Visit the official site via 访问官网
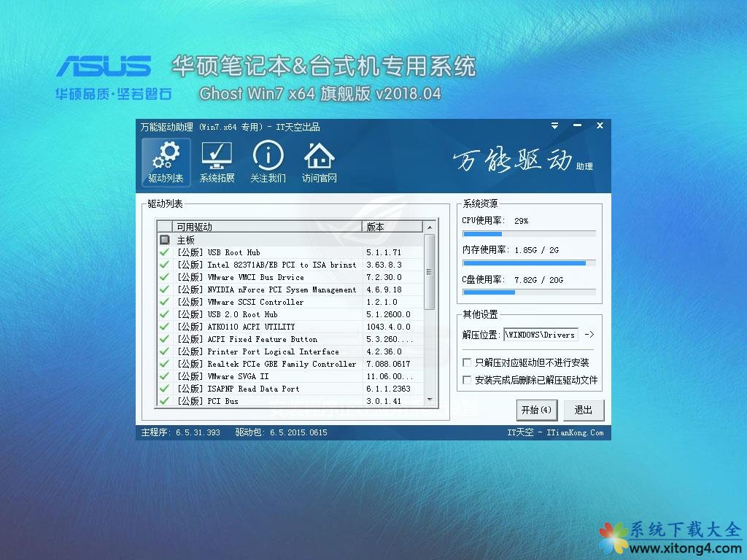 (x=320, y=163)
